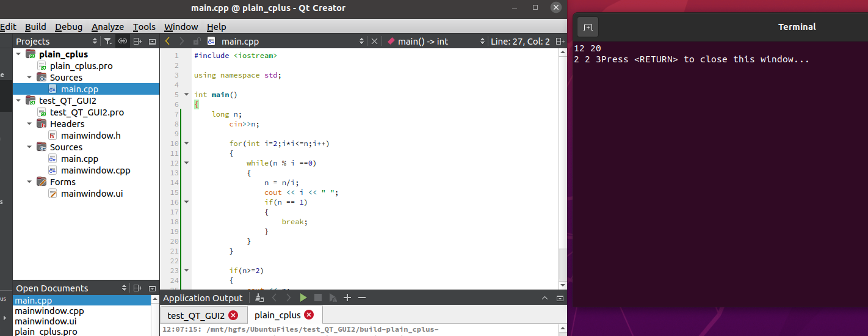868x336 pixels.
Task: Collapse the plain_cplus project node
Action: (x=18, y=54)
